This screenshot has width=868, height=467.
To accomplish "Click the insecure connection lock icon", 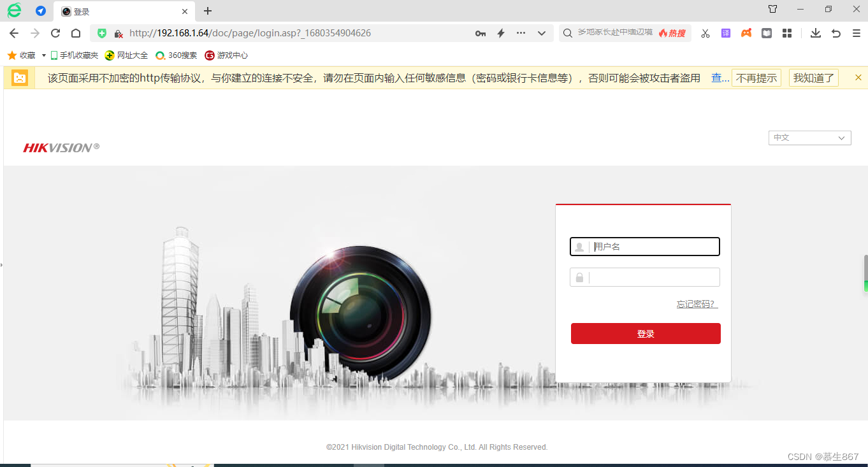I will click(x=118, y=33).
